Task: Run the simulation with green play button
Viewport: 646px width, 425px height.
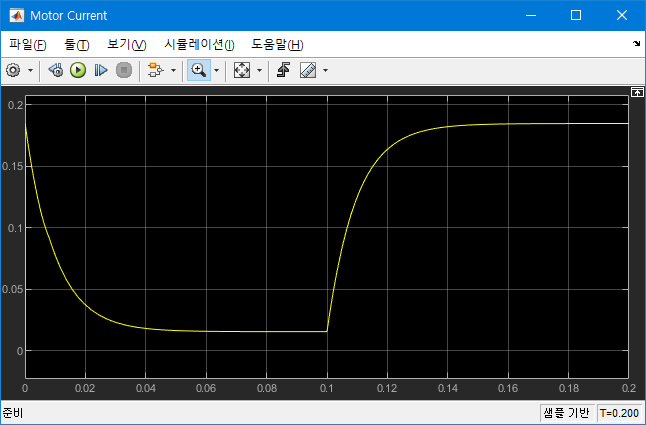Action: [78, 70]
